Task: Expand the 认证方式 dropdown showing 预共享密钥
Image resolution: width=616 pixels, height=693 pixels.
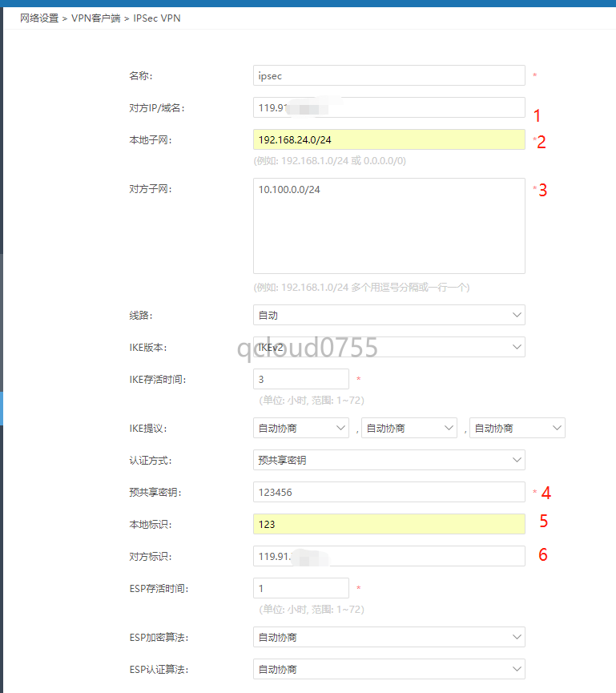Action: (x=389, y=460)
